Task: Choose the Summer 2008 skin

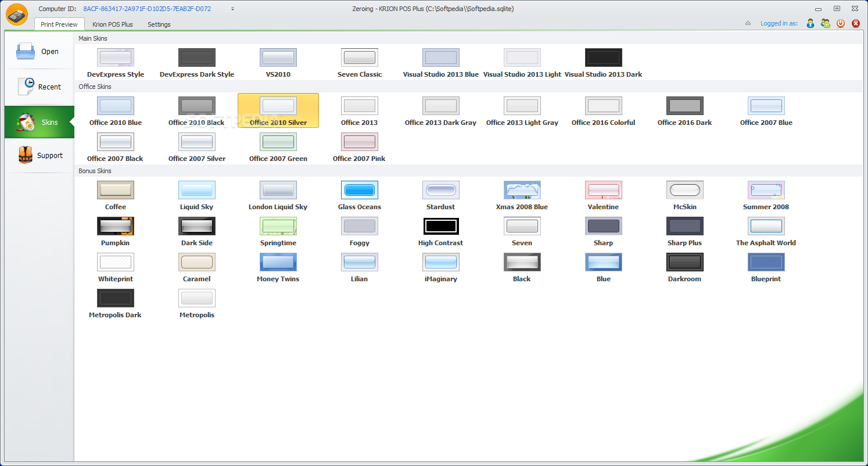Action: [x=766, y=195]
